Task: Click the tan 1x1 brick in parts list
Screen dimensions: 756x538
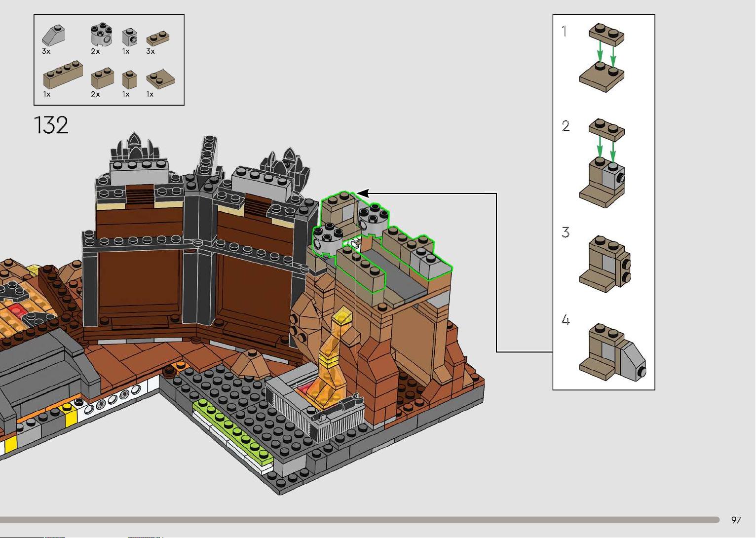Action: pos(129,79)
